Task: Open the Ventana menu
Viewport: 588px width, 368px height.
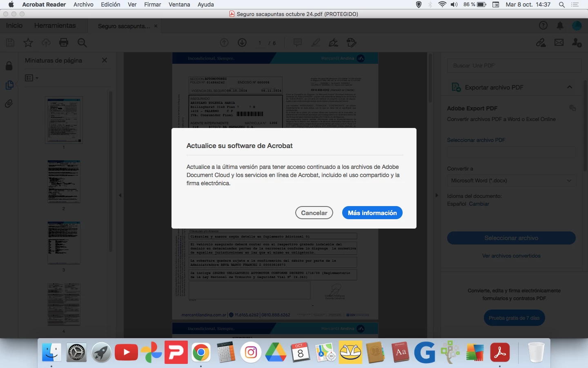Action: click(179, 4)
